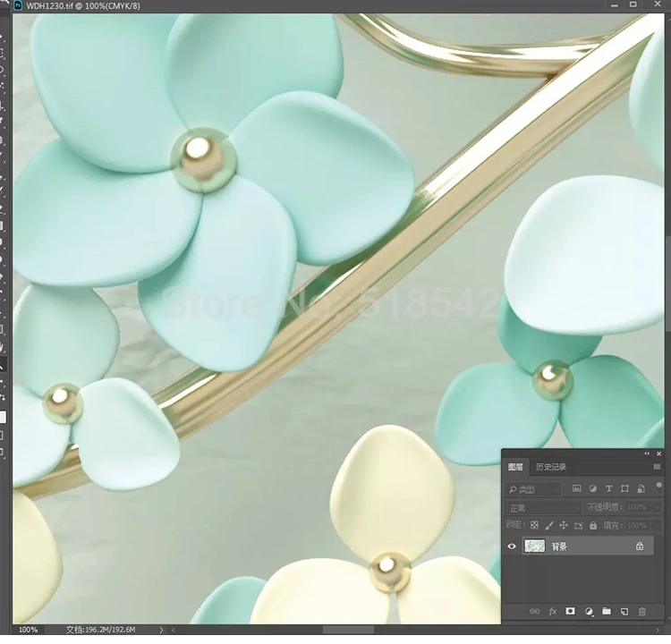Click the horizontal scrollbar thumb
Image resolution: width=671 pixels, height=644 pixels.
coord(348,630)
